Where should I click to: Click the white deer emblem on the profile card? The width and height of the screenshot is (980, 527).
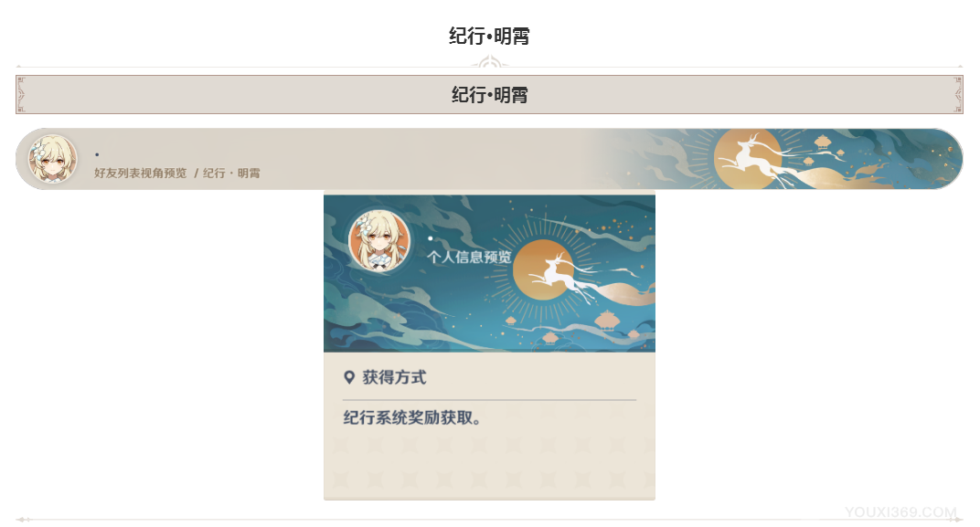coord(568,278)
